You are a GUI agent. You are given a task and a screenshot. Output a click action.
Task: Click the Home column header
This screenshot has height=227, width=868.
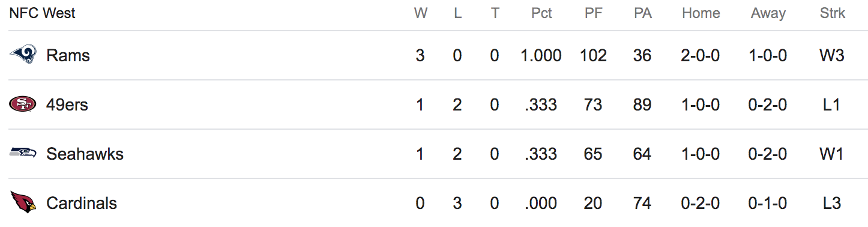click(x=701, y=13)
